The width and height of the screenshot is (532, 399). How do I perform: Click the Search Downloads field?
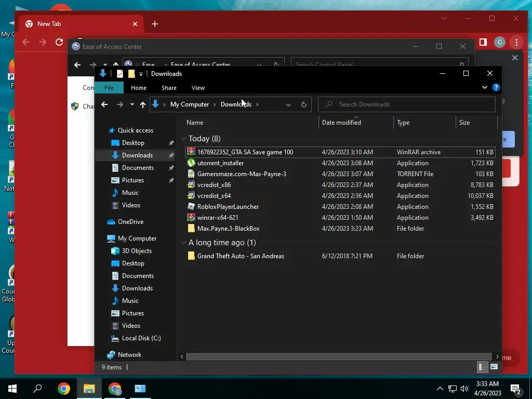(406, 104)
